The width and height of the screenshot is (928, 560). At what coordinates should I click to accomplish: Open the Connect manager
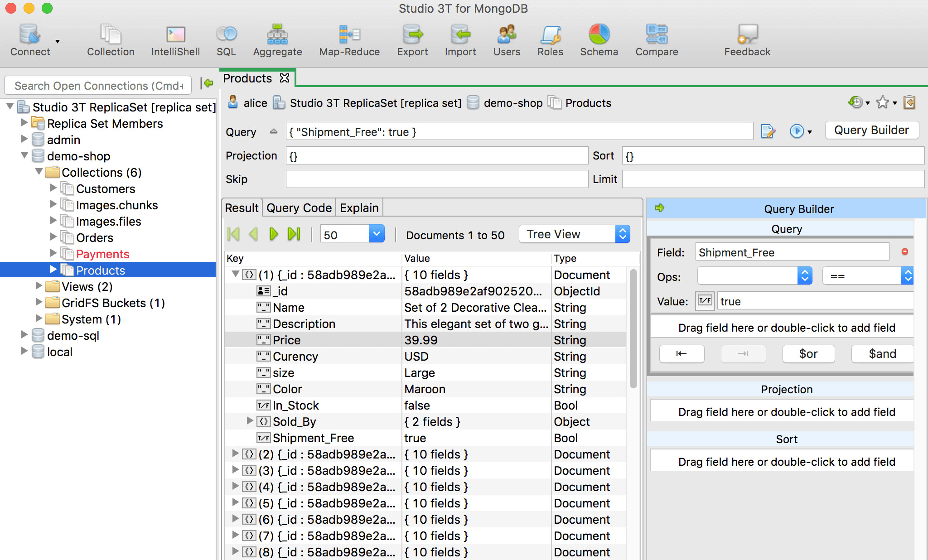[30, 40]
